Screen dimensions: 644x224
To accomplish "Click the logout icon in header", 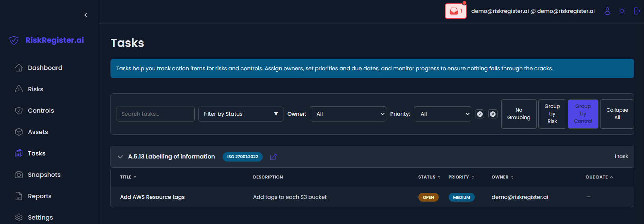I will [637, 11].
